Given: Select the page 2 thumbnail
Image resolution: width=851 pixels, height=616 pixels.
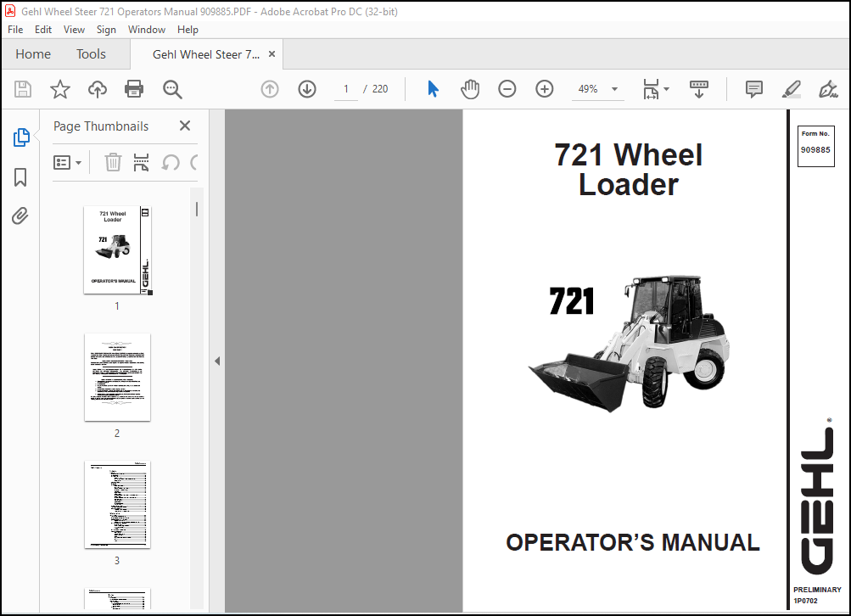Looking at the screenshot, I should [117, 378].
